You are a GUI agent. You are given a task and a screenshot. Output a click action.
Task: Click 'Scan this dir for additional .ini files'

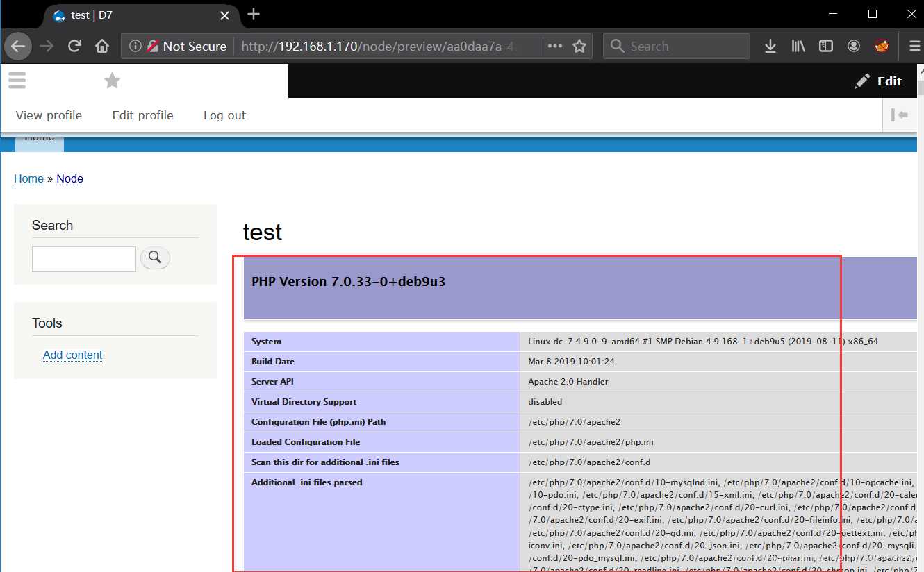[x=326, y=462]
